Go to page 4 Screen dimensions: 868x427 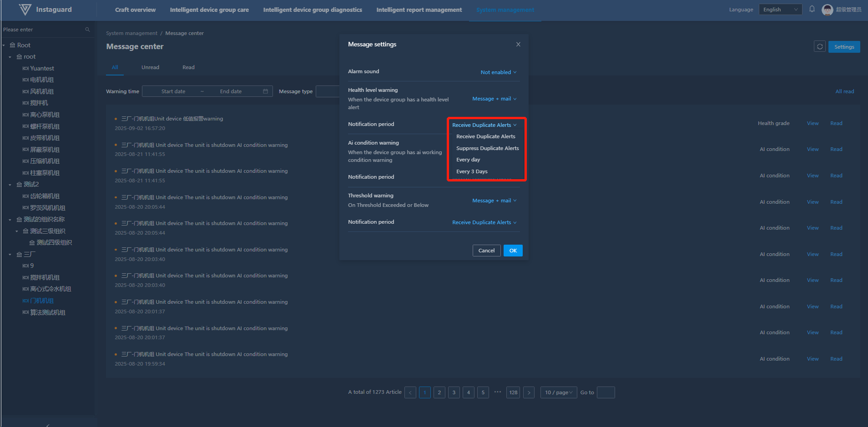469,392
